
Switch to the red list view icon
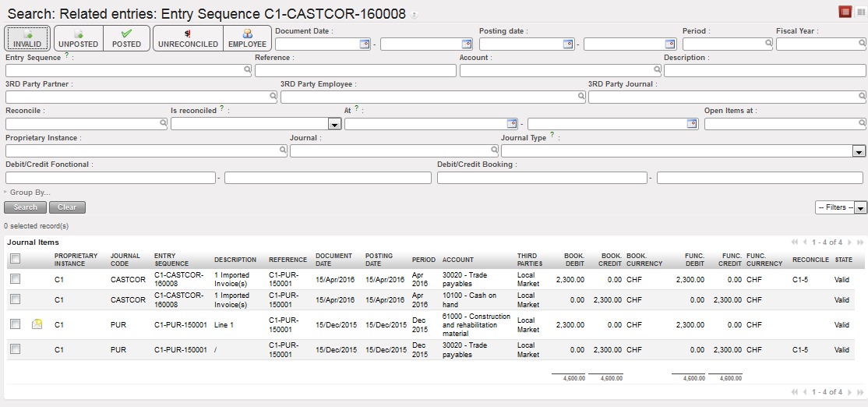[x=845, y=12]
